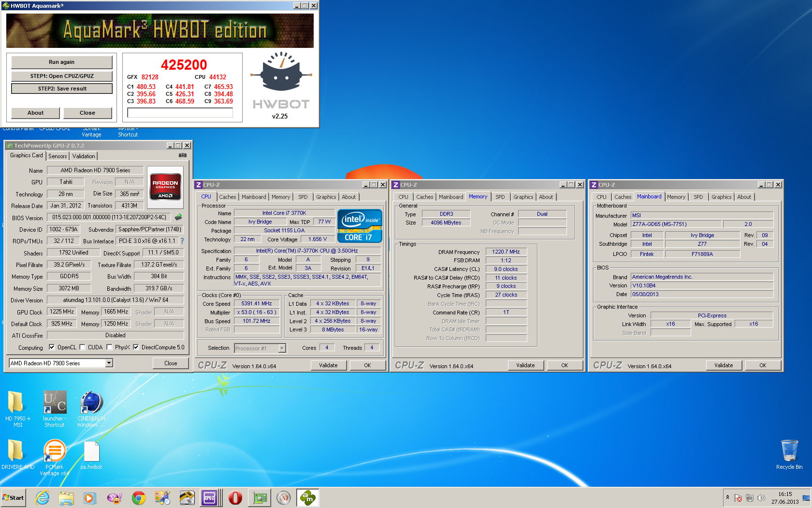The height and width of the screenshot is (508, 812).
Task: Click the CPU-Z taskbar icon
Action: point(209,498)
